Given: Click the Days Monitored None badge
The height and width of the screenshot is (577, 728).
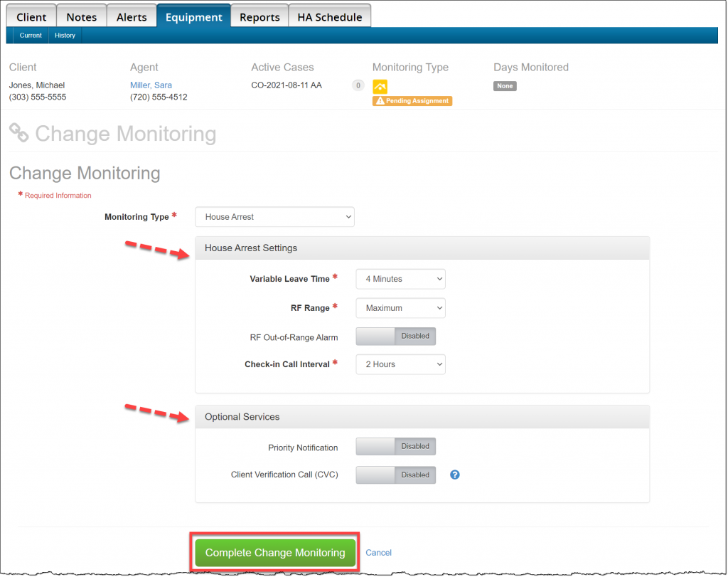Looking at the screenshot, I should click(505, 86).
